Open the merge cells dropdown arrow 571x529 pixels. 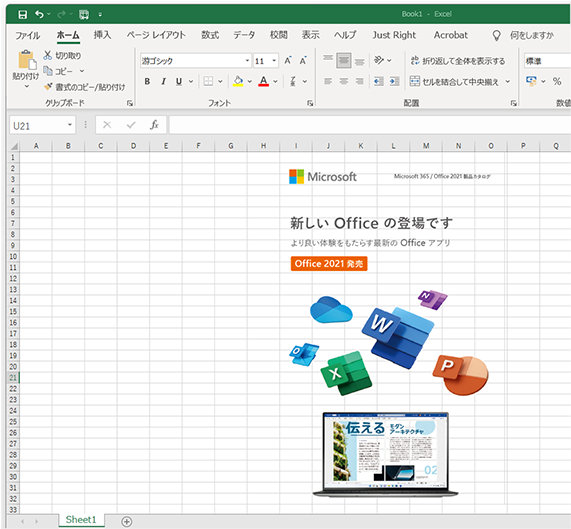(x=508, y=82)
